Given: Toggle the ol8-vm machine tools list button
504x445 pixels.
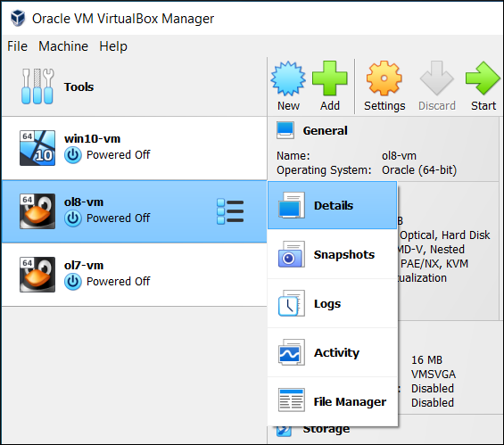Looking at the screenshot, I should [x=230, y=211].
